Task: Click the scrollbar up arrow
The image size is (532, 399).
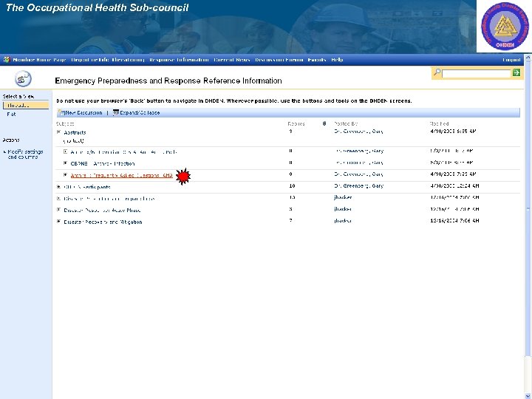Action: [x=528, y=58]
